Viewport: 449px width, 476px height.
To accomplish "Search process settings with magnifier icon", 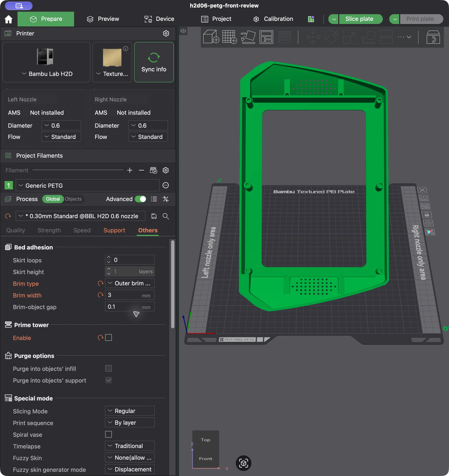I will tap(166, 216).
